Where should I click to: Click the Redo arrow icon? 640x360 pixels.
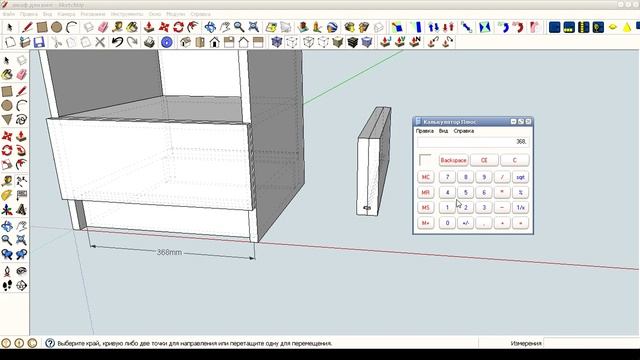132,42
